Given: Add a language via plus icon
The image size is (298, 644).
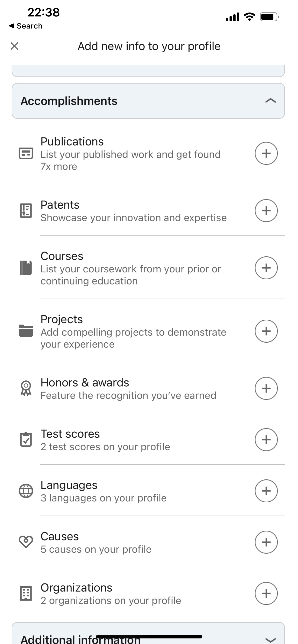Looking at the screenshot, I should (x=266, y=491).
